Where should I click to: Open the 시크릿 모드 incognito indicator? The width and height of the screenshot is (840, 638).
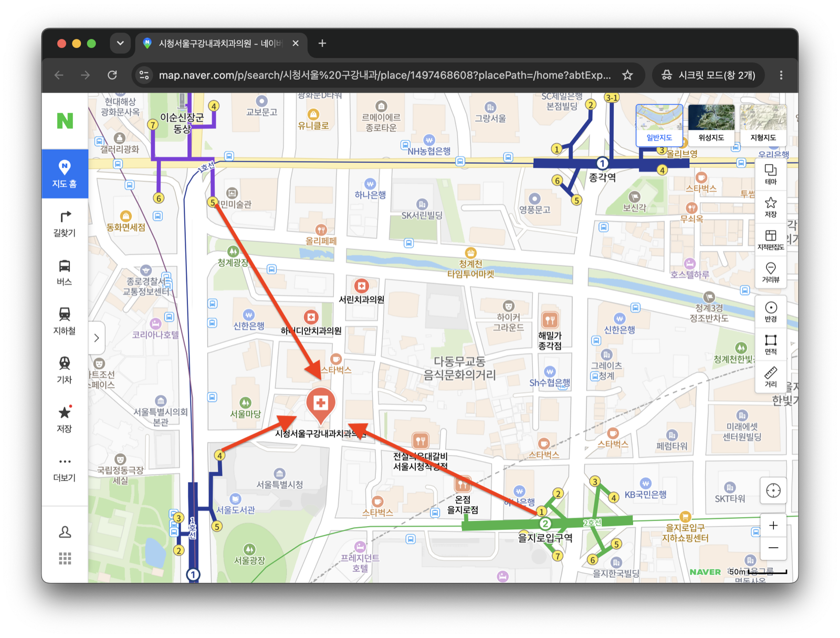pos(708,75)
